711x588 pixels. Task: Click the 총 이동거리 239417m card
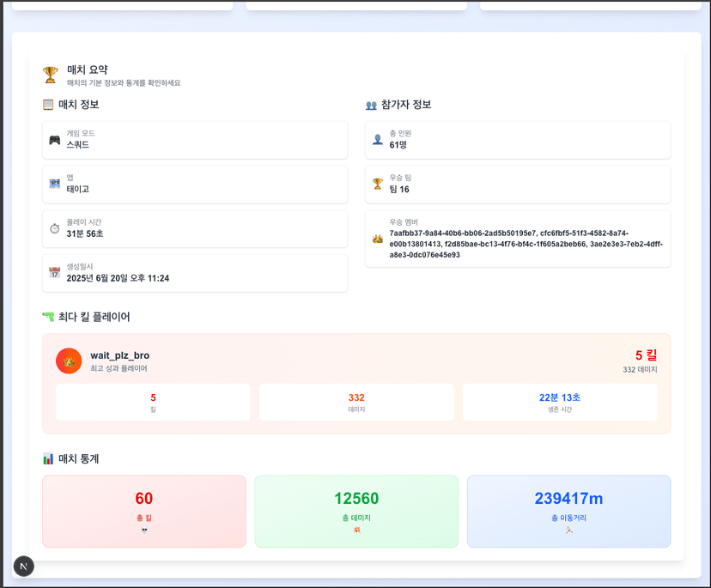tap(568, 511)
